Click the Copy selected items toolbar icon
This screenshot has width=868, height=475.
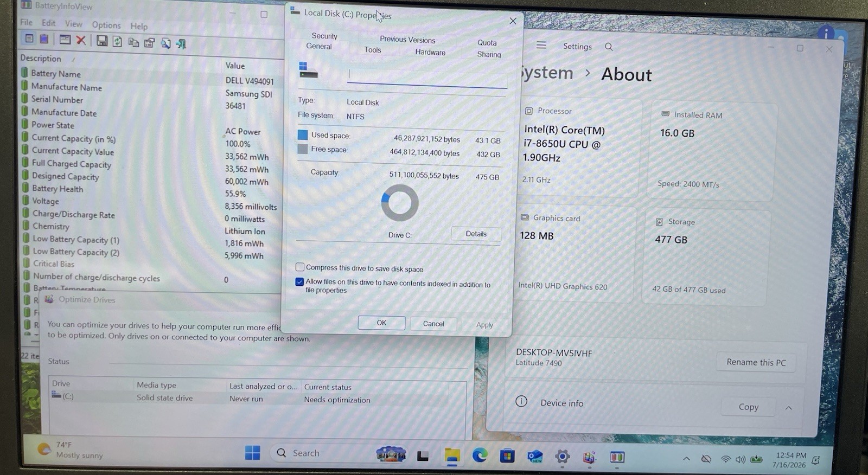(133, 42)
